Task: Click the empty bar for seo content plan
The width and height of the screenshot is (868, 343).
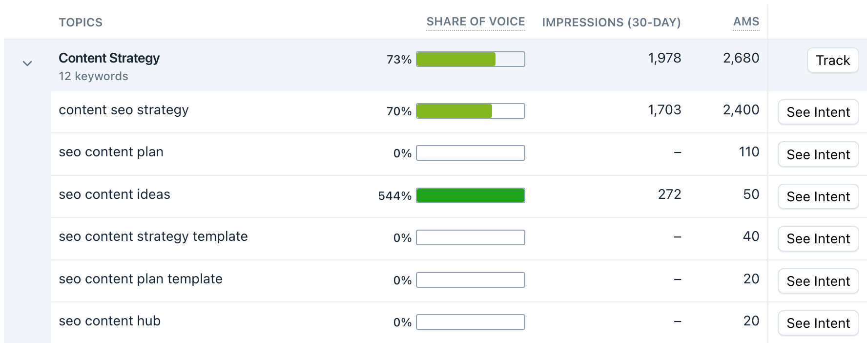Action: click(x=470, y=153)
